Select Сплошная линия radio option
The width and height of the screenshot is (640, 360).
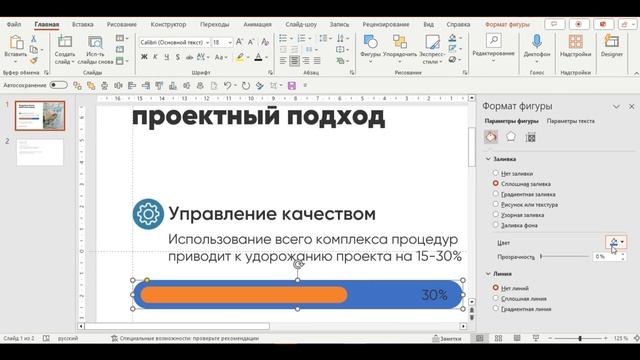[x=496, y=298]
